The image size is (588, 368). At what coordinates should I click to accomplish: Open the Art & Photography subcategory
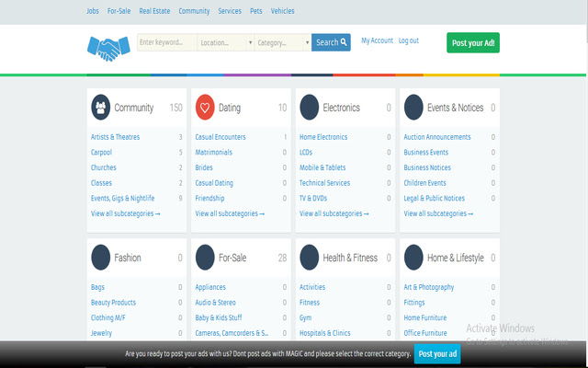click(429, 287)
